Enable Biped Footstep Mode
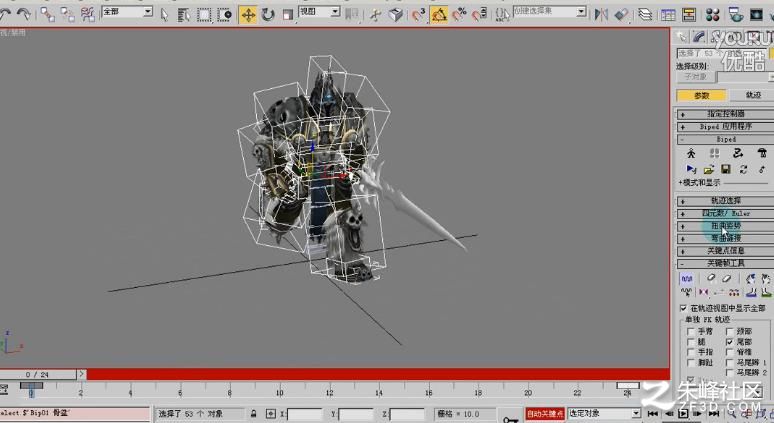 pyautogui.click(x=714, y=154)
